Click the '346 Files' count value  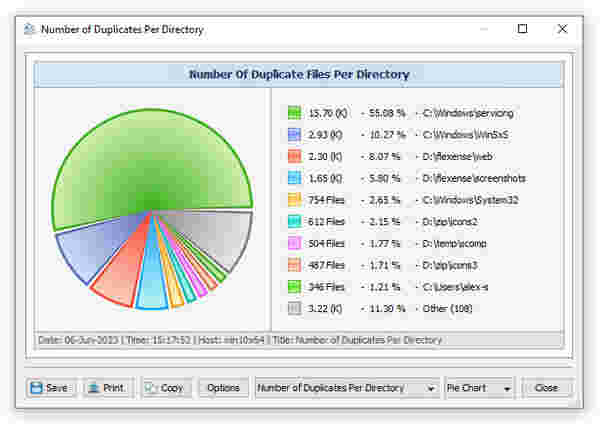326,287
